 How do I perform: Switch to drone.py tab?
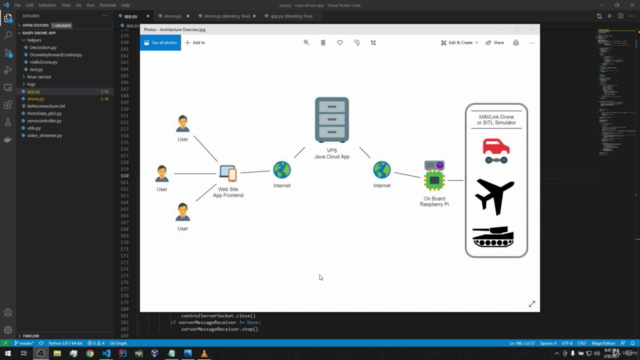pyautogui.click(x=173, y=16)
